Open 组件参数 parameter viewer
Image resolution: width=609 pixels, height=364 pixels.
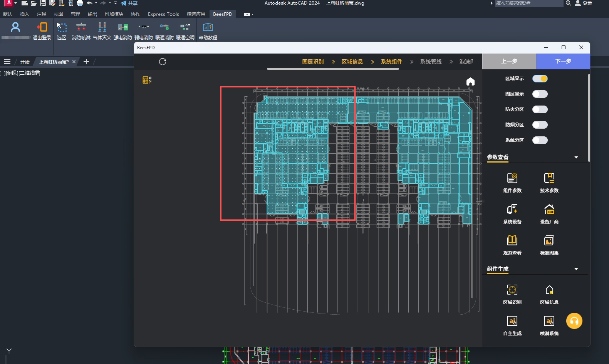click(x=512, y=182)
